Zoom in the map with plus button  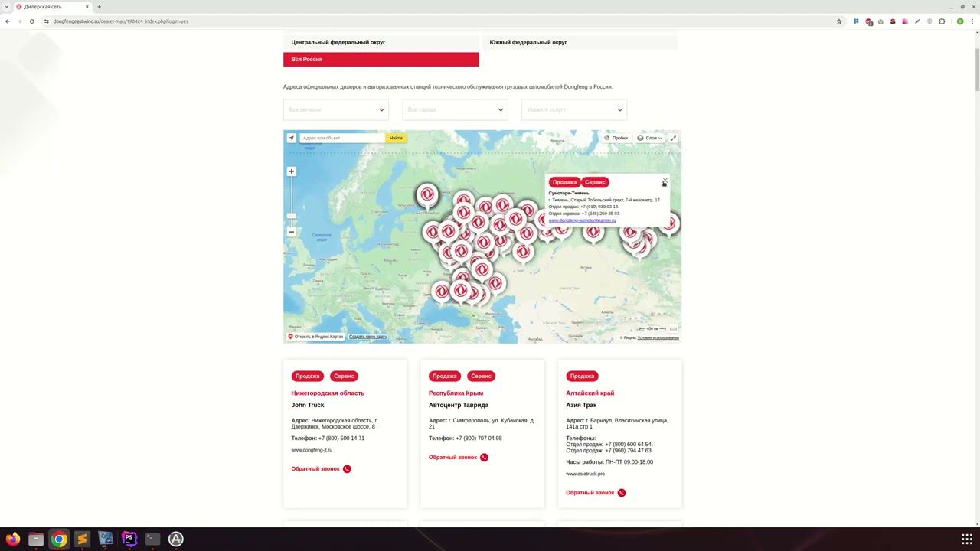[x=292, y=171]
